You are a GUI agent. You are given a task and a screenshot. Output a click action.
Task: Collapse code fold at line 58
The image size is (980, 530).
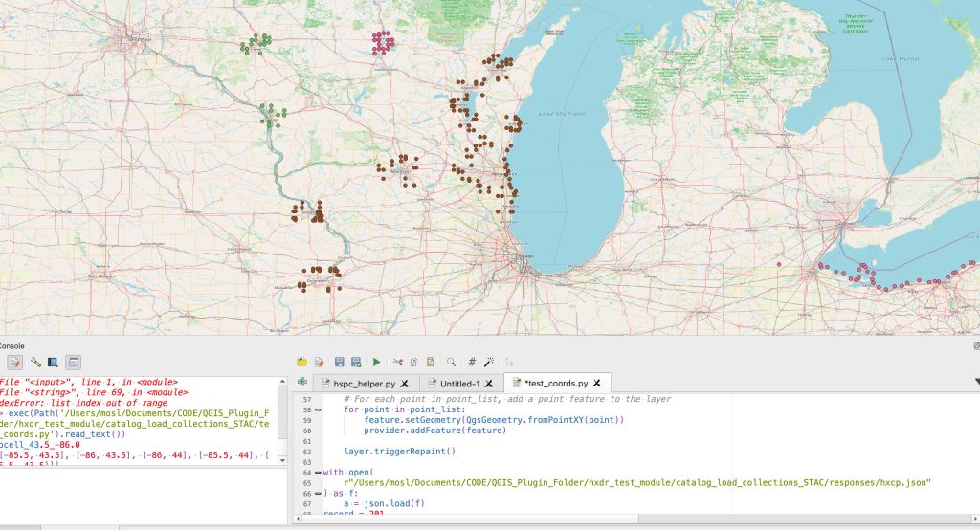[318, 409]
